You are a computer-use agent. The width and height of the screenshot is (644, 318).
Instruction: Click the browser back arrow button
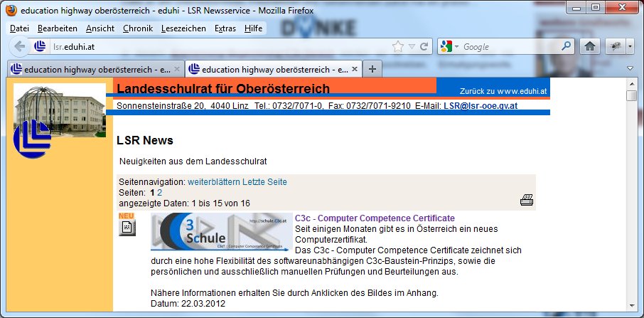(x=19, y=47)
